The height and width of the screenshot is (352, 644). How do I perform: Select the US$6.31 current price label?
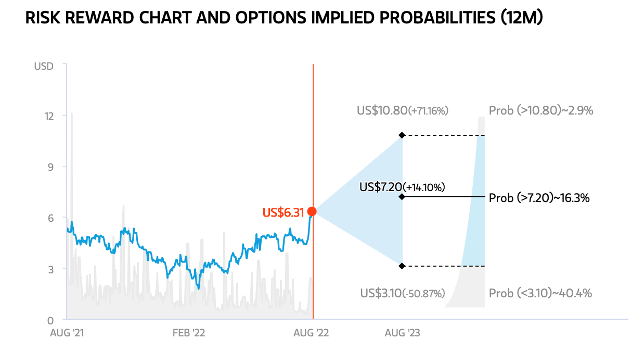pos(283,212)
